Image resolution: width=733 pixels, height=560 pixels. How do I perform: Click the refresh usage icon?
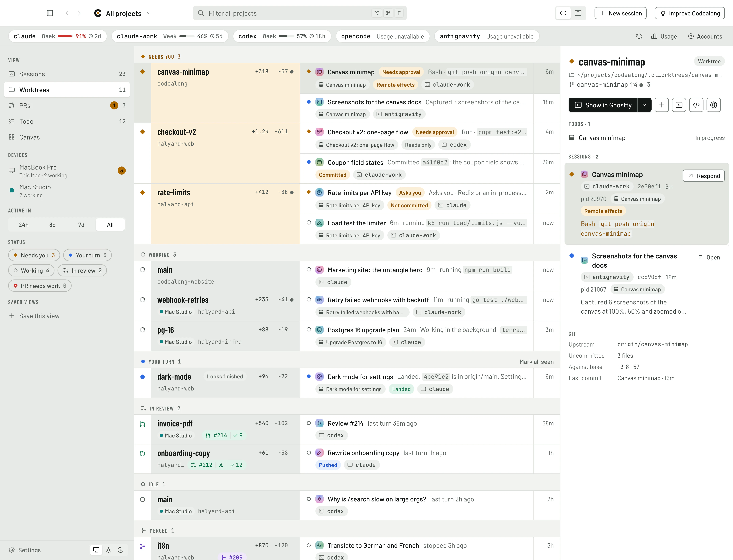(x=639, y=36)
